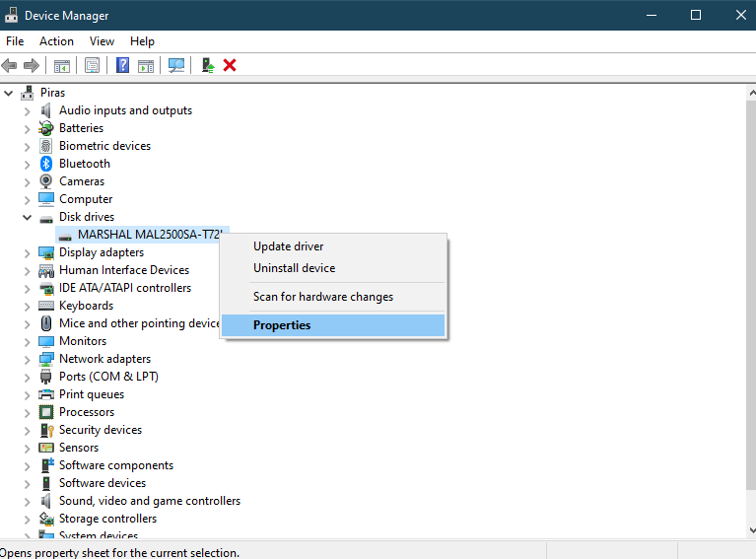Click the Print queues printer icon
This screenshot has width=756, height=559.
[x=45, y=394]
